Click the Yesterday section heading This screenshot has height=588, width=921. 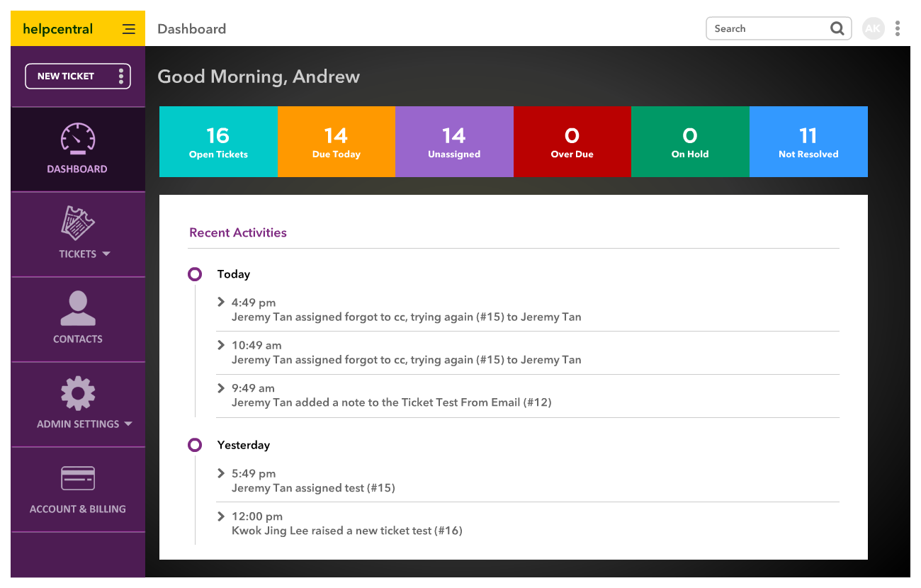244,445
